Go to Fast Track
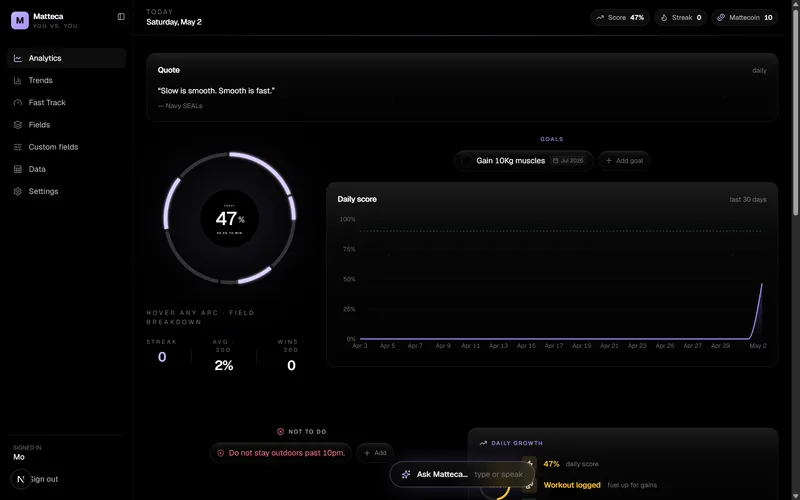 click(66, 103)
